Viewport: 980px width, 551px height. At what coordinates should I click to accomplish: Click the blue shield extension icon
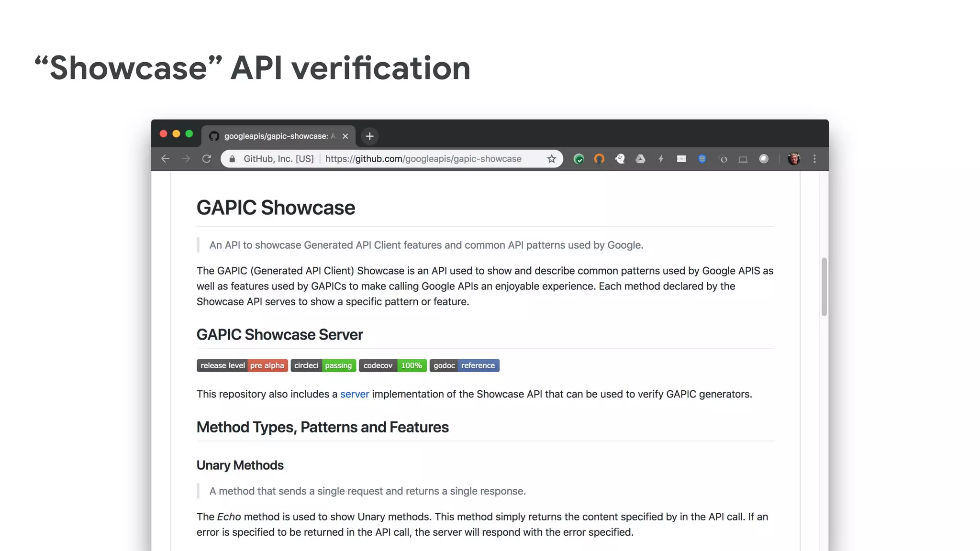tap(702, 159)
